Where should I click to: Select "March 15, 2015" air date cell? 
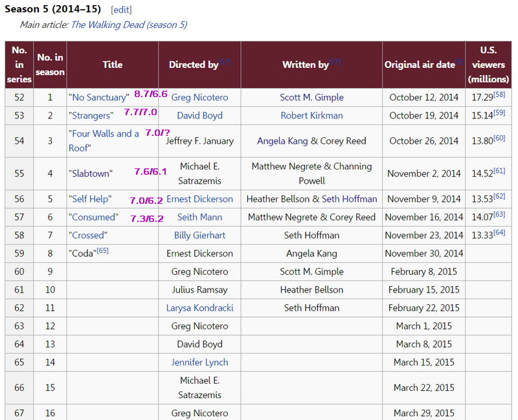click(424, 362)
